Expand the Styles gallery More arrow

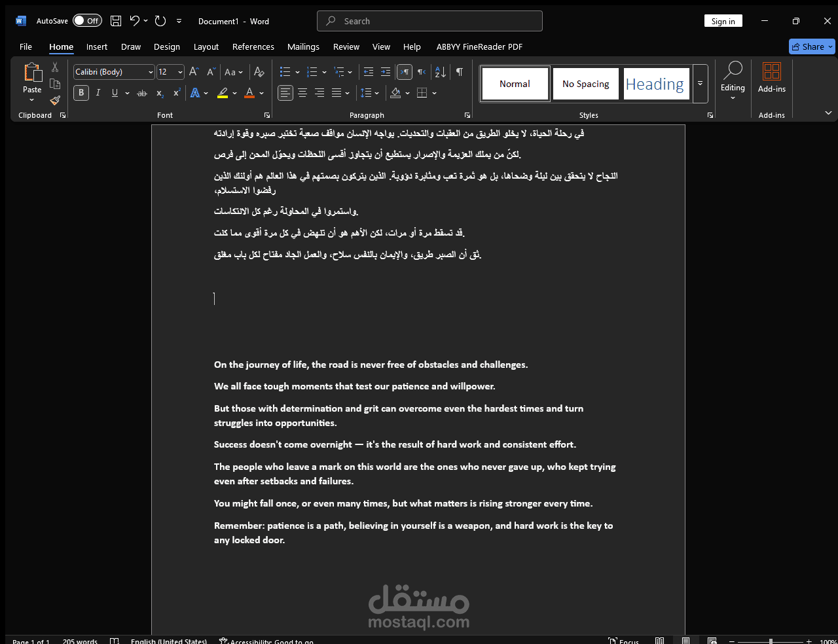click(700, 84)
